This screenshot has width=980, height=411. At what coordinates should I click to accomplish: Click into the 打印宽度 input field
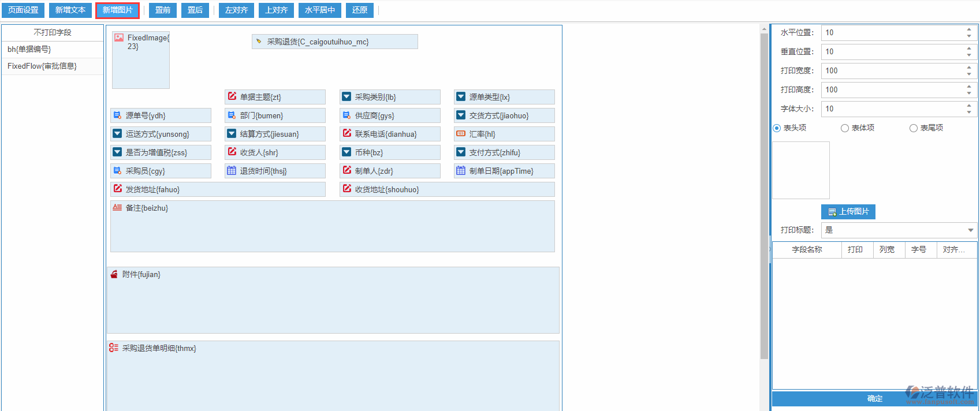892,71
